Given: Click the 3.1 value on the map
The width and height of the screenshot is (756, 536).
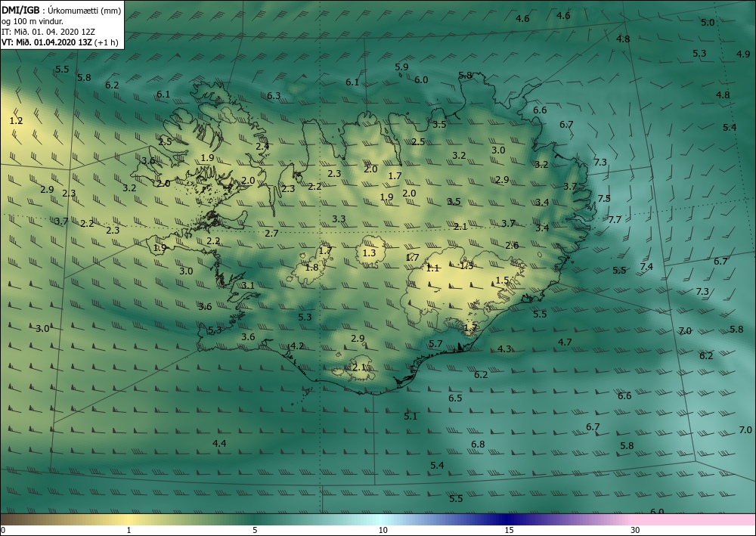Looking at the screenshot, I should tap(248, 285).
